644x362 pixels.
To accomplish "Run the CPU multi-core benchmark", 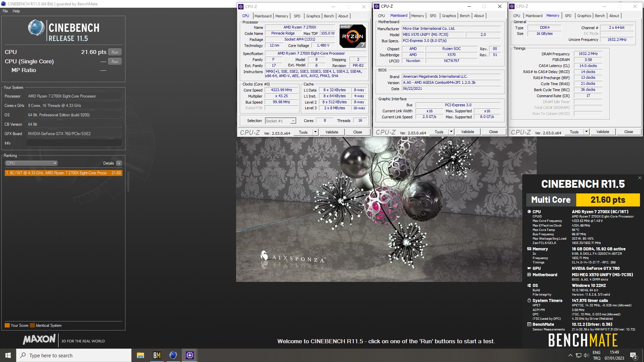I will [115, 52].
